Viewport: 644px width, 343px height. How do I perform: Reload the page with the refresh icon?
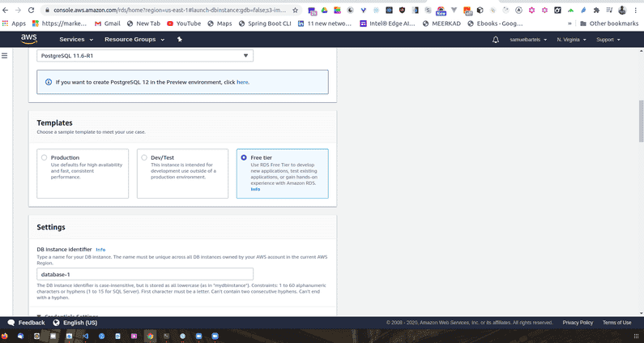pos(32,10)
